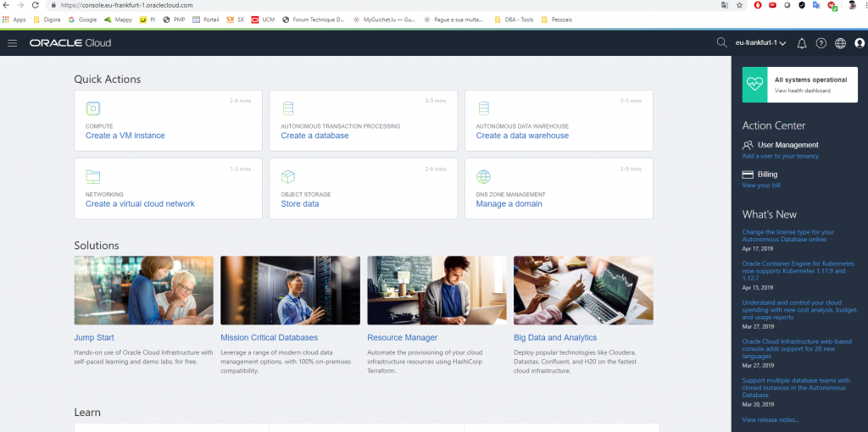The width and height of the screenshot is (868, 432).
Task: Open the help question mark icon
Action: click(x=821, y=43)
